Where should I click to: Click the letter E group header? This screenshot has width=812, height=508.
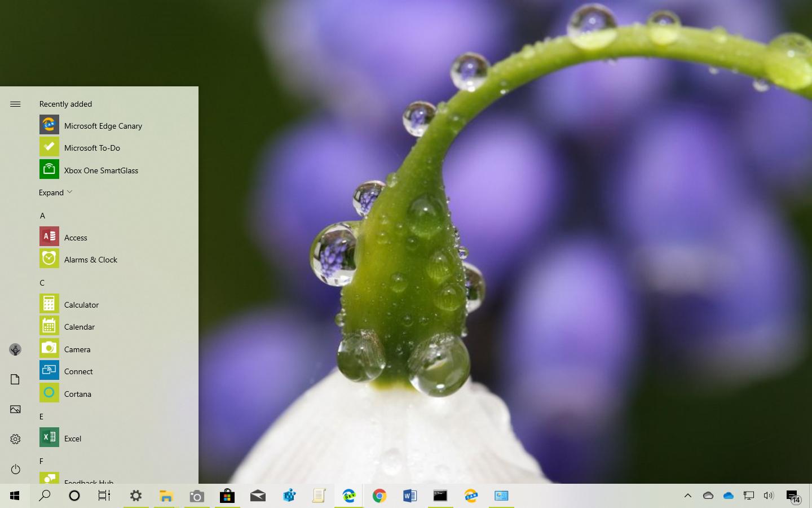42,417
